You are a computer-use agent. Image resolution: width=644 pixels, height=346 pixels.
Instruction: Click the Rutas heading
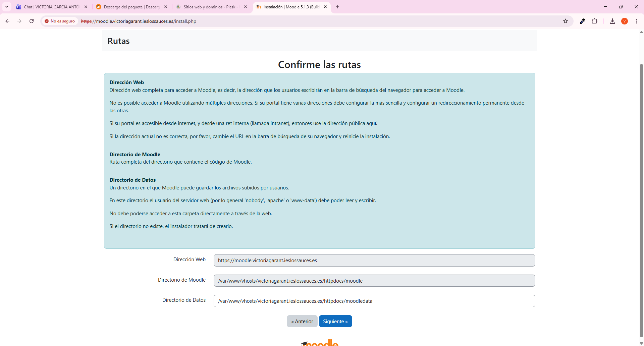pos(118,41)
